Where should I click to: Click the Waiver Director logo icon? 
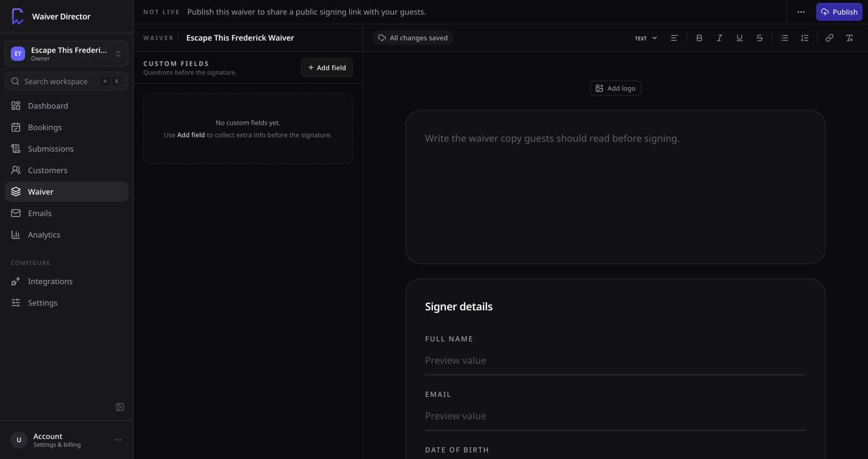click(x=18, y=17)
